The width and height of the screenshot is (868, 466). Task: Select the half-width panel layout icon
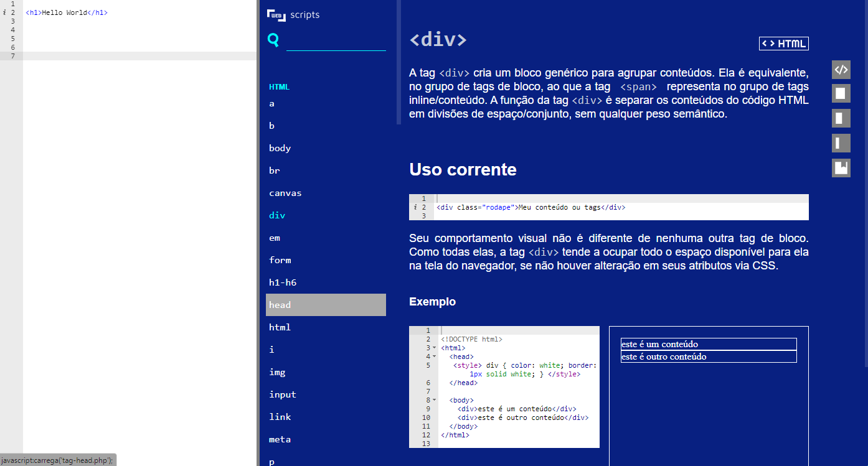(x=841, y=118)
